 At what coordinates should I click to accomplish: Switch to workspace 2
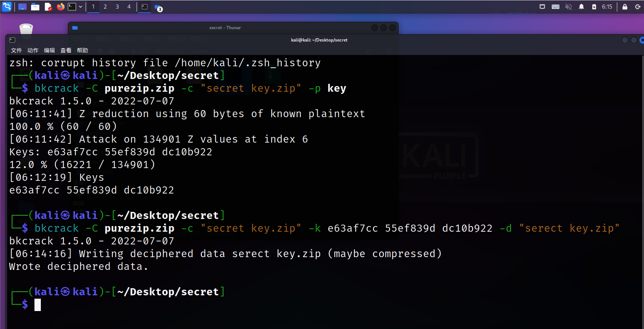(105, 7)
